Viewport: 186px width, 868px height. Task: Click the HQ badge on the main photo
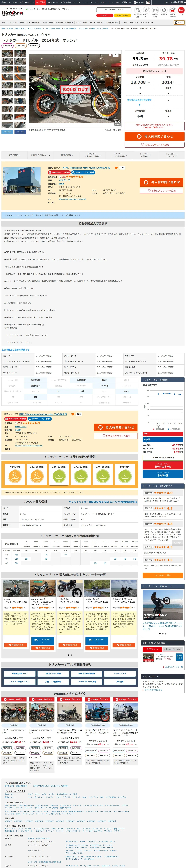coord(117,123)
